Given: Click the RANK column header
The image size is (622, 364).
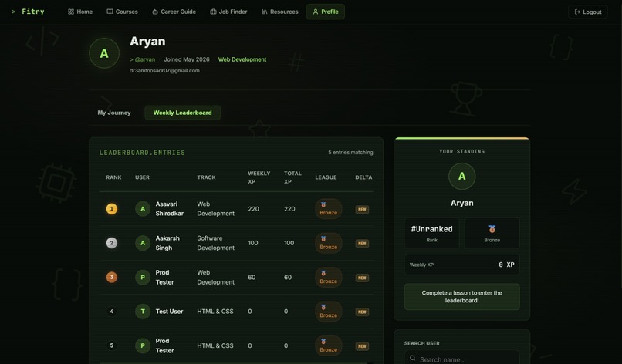Looking at the screenshot, I should [x=113, y=177].
